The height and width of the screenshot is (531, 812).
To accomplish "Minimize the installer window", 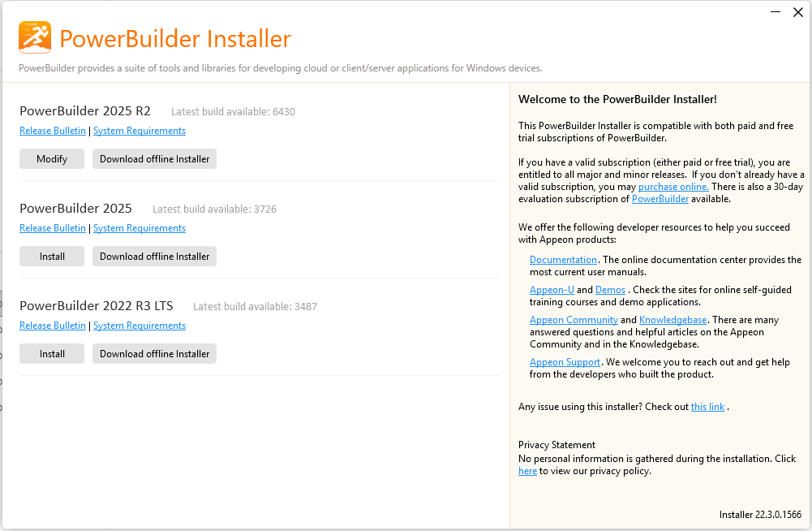I will 775,12.
